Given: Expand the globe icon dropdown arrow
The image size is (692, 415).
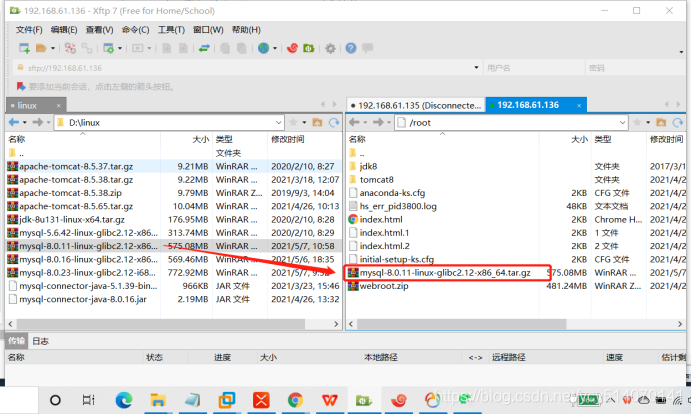Looking at the screenshot, I should [x=275, y=48].
